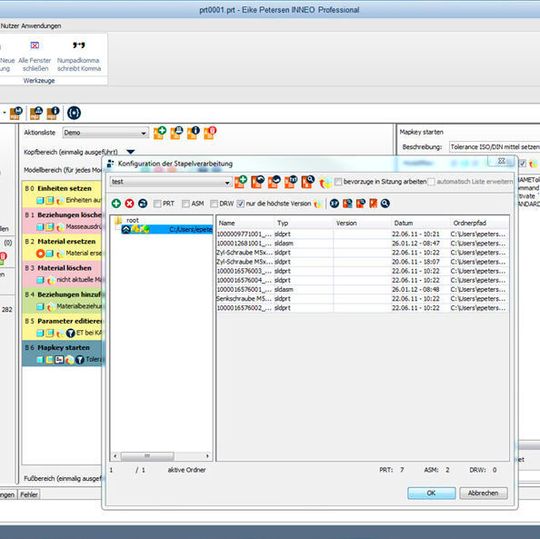Click user document icon next to Aktionsliste dropdown

[x=176, y=133]
